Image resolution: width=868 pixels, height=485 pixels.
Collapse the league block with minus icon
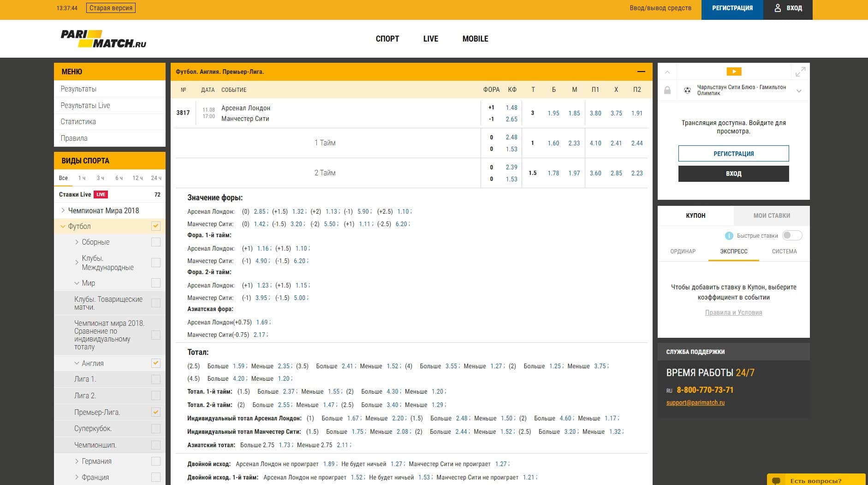(641, 72)
